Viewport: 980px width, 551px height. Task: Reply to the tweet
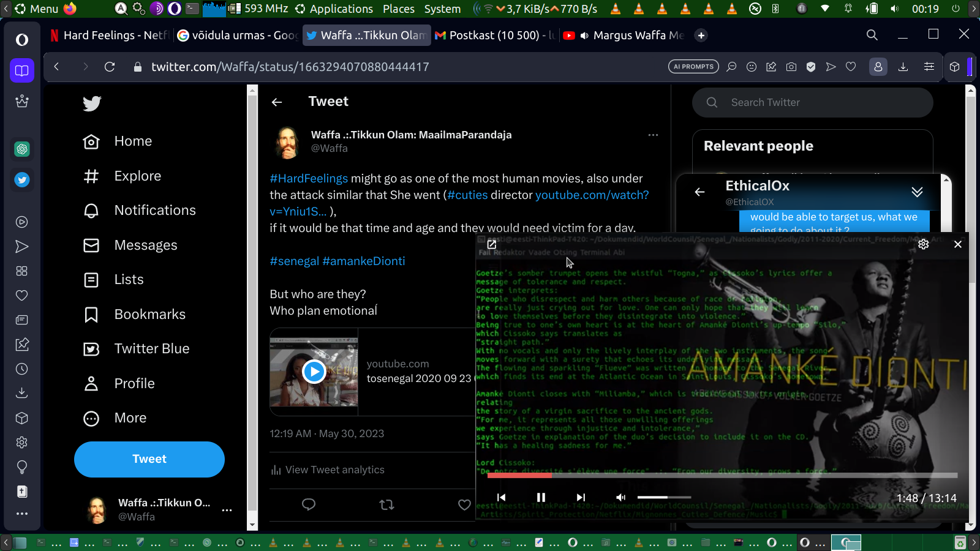point(309,504)
